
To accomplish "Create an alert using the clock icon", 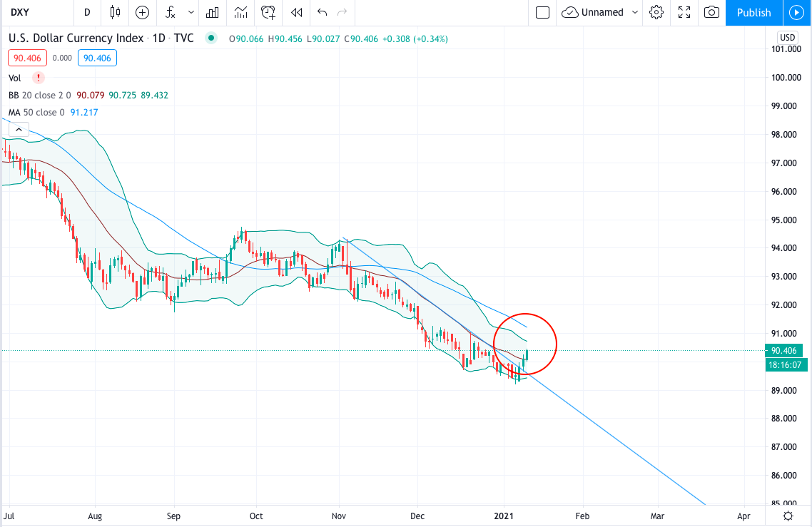I will click(x=268, y=13).
